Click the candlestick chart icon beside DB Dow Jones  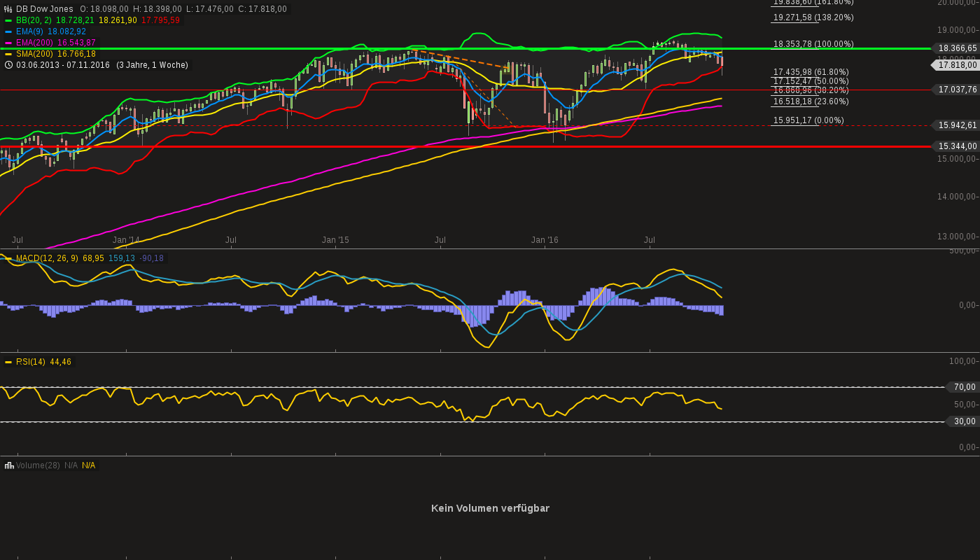pos(7,9)
